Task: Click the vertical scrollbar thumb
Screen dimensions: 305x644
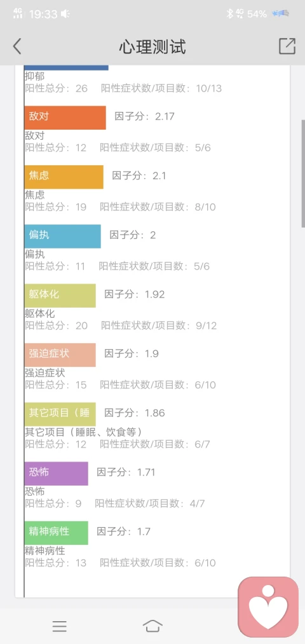Action: click(303, 174)
